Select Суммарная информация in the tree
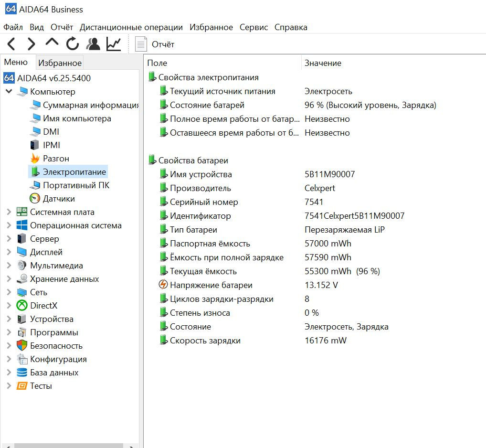This screenshot has width=486, height=448. tap(90, 105)
